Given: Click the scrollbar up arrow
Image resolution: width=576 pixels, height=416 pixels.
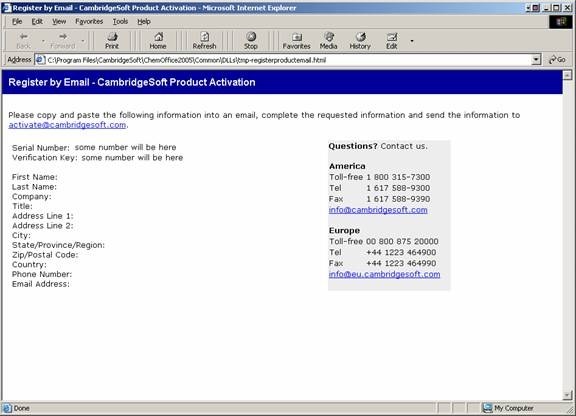Looking at the screenshot, I should pyautogui.click(x=568, y=75).
